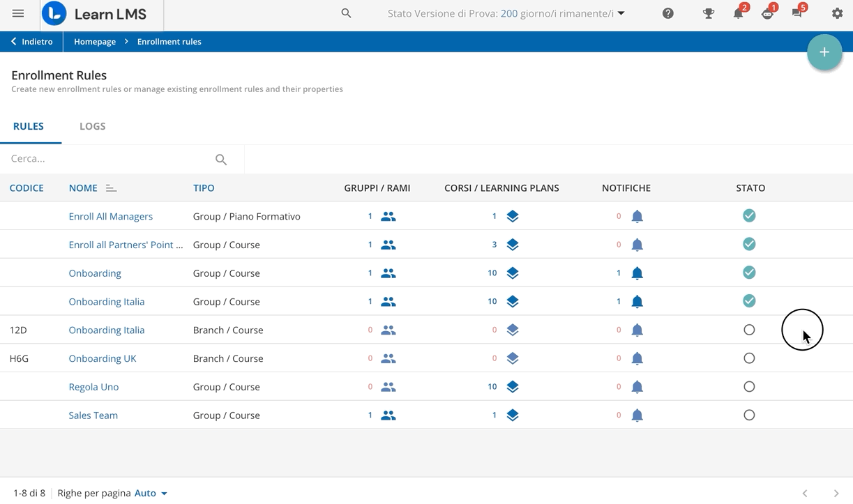This screenshot has width=853, height=504.
Task: Click notification bell for Sales Team
Action: [x=637, y=415]
